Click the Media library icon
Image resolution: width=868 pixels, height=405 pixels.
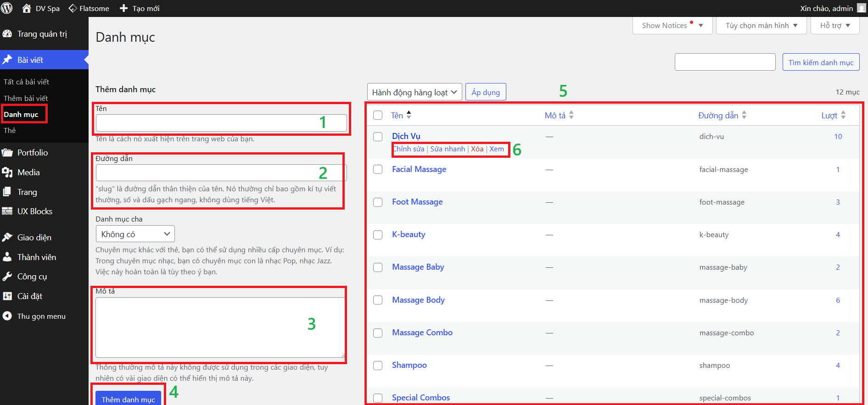[x=7, y=172]
